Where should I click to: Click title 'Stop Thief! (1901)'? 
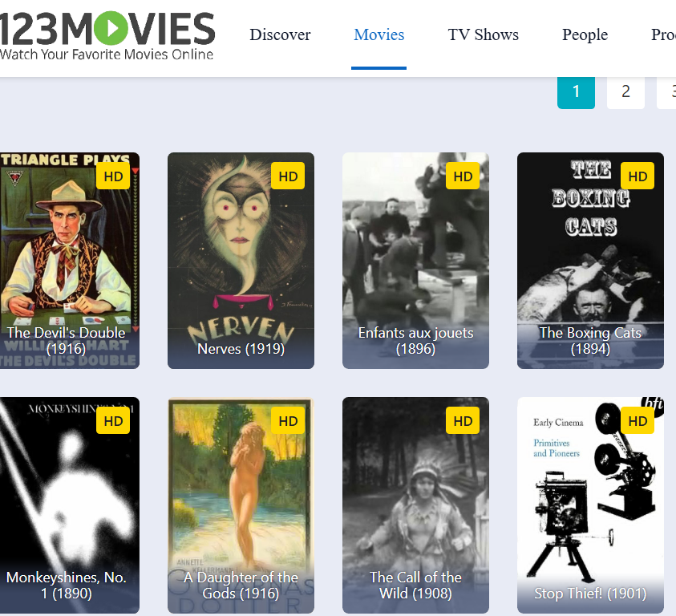click(590, 594)
